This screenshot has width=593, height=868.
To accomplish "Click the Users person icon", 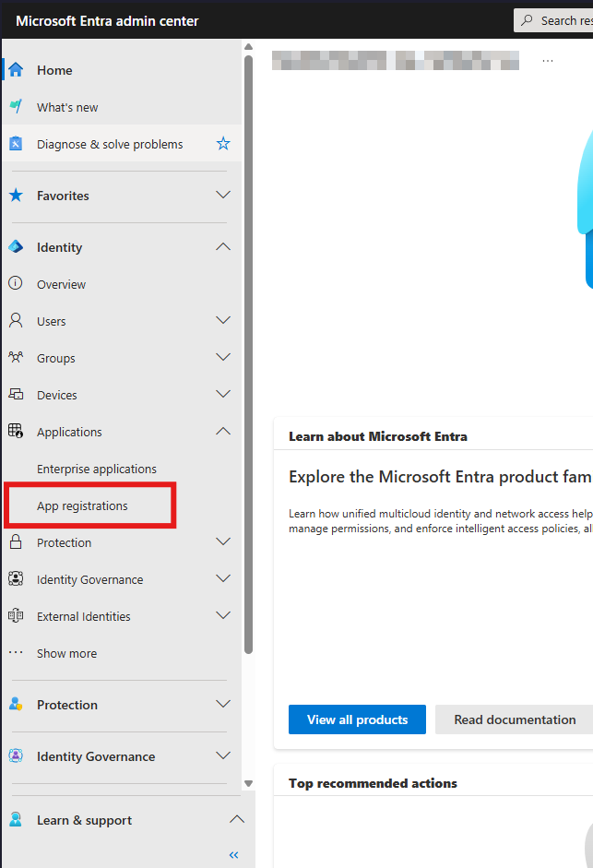I will (16, 320).
